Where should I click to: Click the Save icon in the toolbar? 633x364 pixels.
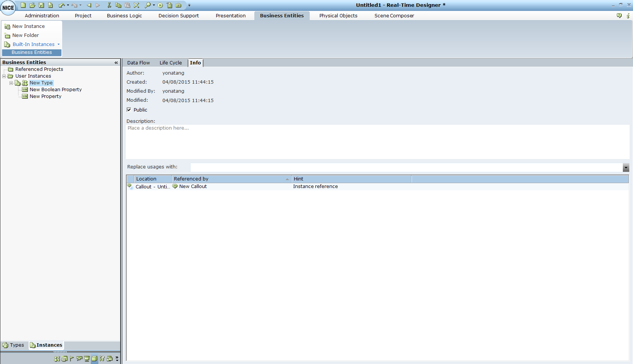pos(41,5)
